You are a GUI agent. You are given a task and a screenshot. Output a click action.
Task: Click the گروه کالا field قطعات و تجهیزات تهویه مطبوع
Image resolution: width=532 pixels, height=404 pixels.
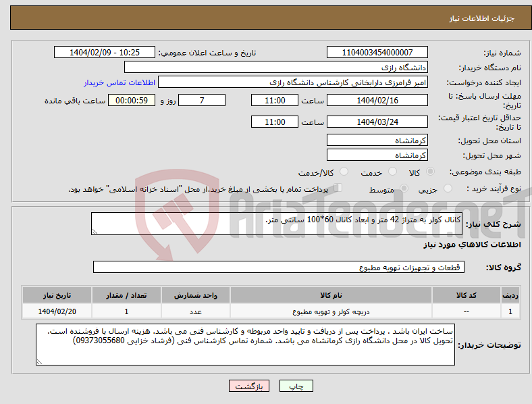pyautogui.click(x=279, y=267)
